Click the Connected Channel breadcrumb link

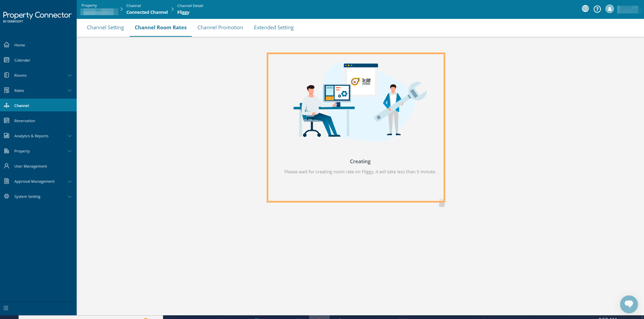tap(147, 12)
